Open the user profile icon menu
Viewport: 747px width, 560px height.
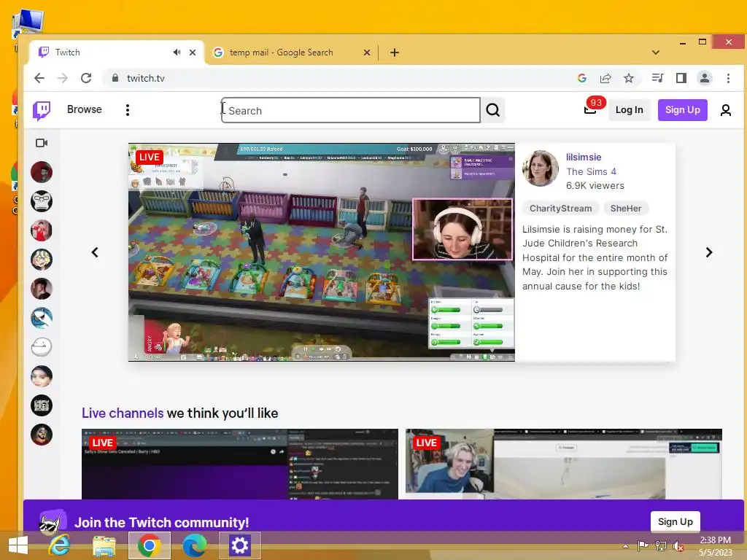coord(726,111)
